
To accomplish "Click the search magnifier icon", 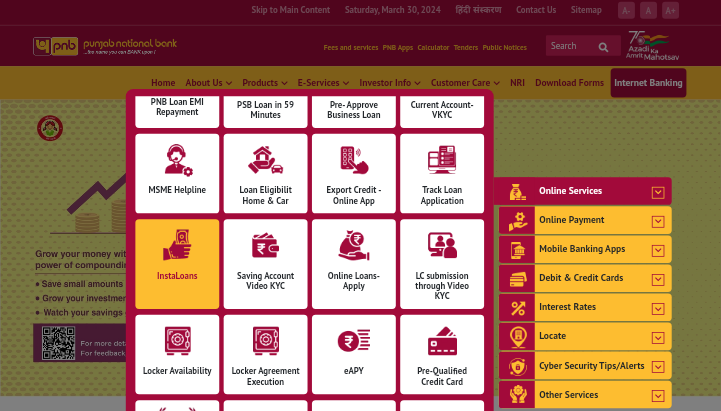I will pyautogui.click(x=603, y=46).
